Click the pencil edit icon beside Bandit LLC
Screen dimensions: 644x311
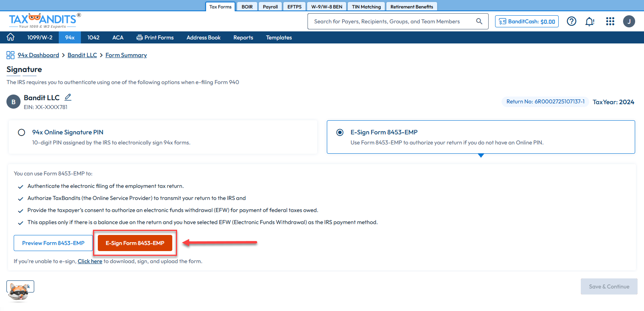coord(68,97)
